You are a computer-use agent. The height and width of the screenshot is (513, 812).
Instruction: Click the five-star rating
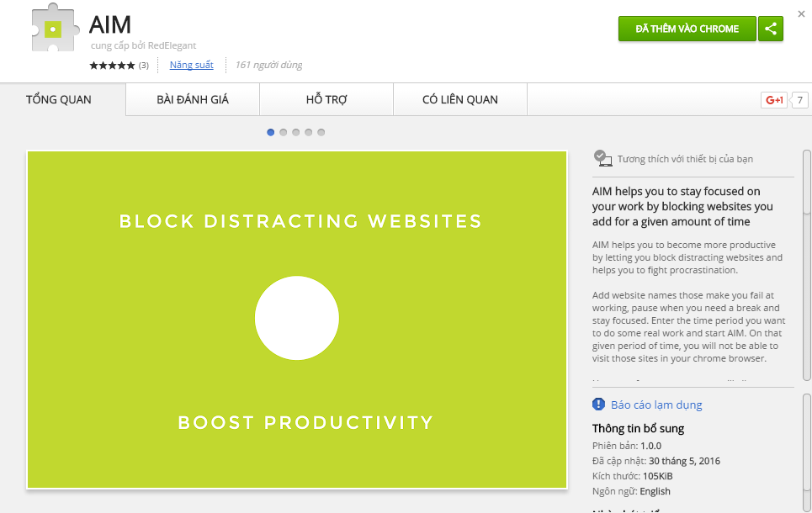112,66
